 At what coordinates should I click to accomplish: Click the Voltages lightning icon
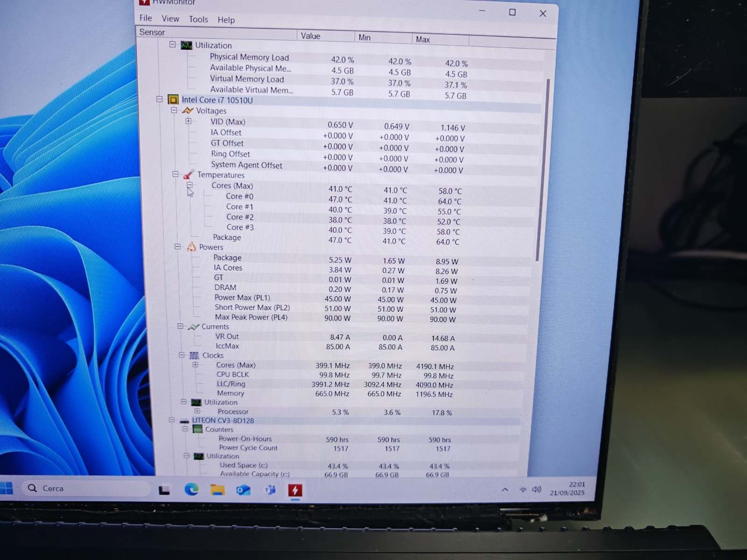point(188,111)
